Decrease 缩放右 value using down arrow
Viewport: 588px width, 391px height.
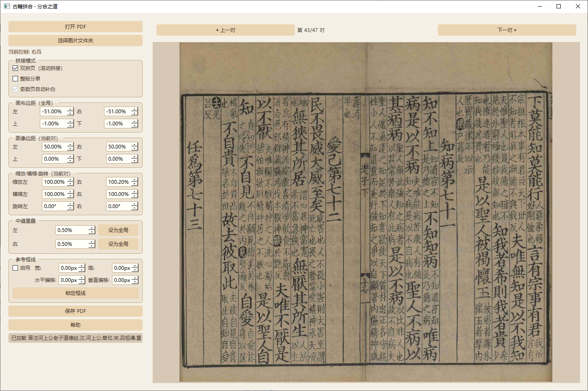coord(134,184)
